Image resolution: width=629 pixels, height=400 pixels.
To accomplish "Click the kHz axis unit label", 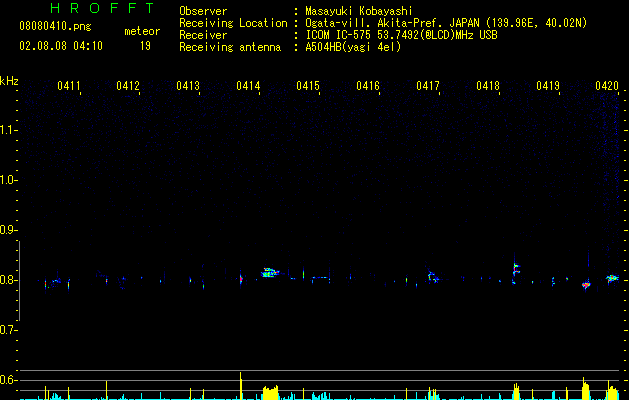I will [9, 81].
